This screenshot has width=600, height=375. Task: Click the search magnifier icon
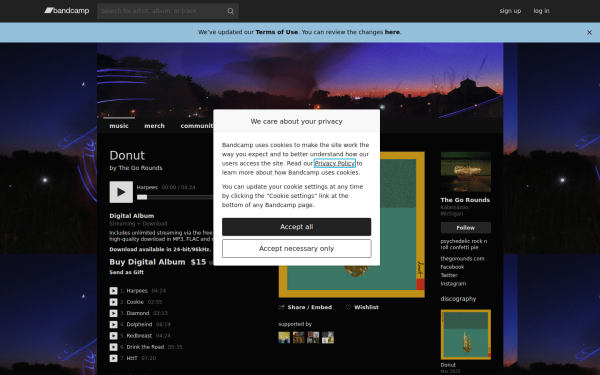point(230,11)
